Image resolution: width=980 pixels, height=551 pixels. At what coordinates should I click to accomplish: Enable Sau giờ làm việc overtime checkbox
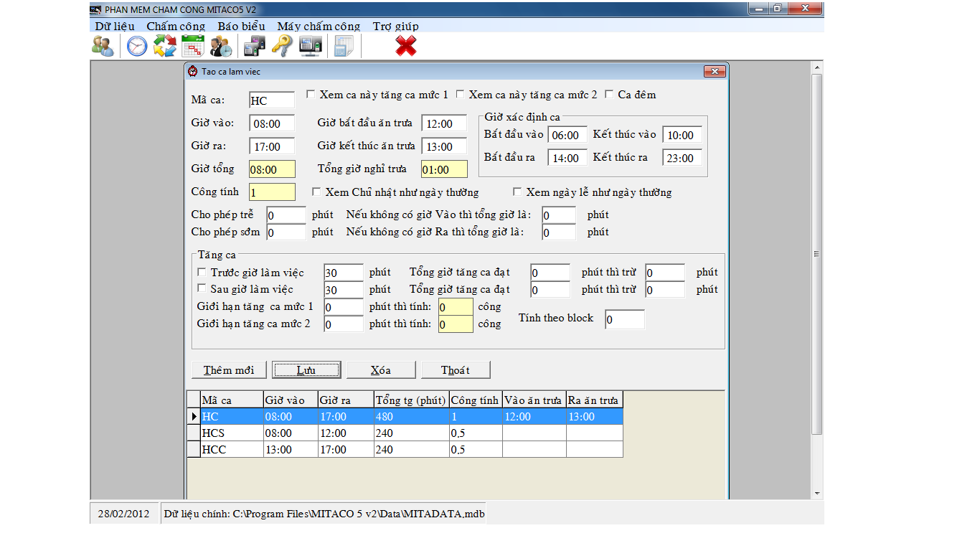pyautogui.click(x=202, y=288)
